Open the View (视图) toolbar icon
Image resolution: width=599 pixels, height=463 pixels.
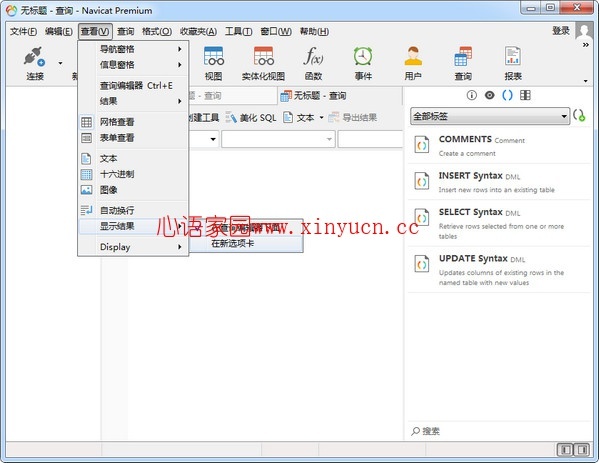click(214, 57)
